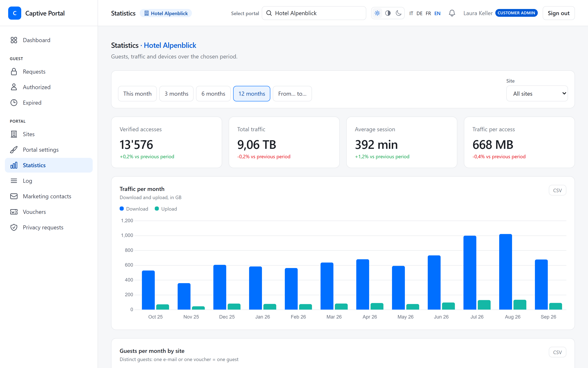The width and height of the screenshot is (588, 368).
Task: Open Sites in sidebar
Action: coord(49,134)
